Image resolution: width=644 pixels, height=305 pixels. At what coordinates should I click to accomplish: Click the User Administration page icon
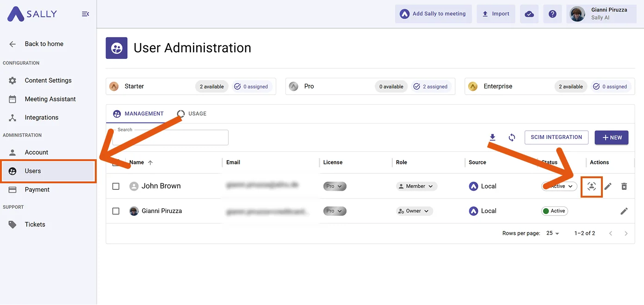(117, 48)
